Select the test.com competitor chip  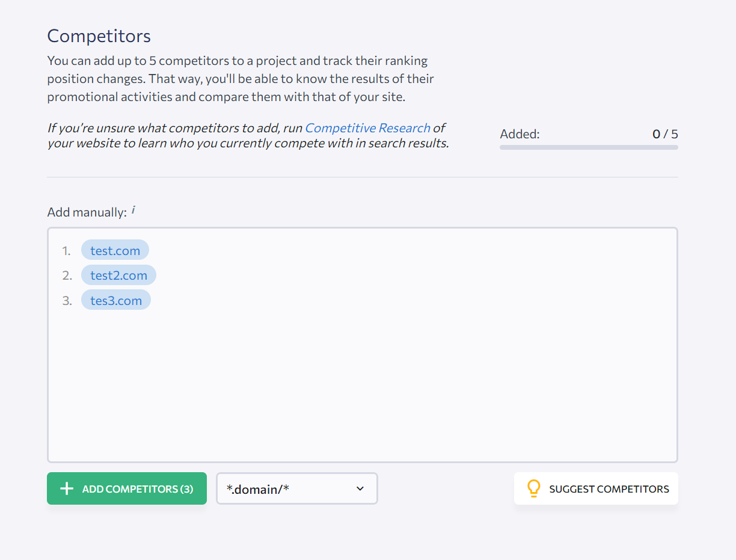pos(115,251)
